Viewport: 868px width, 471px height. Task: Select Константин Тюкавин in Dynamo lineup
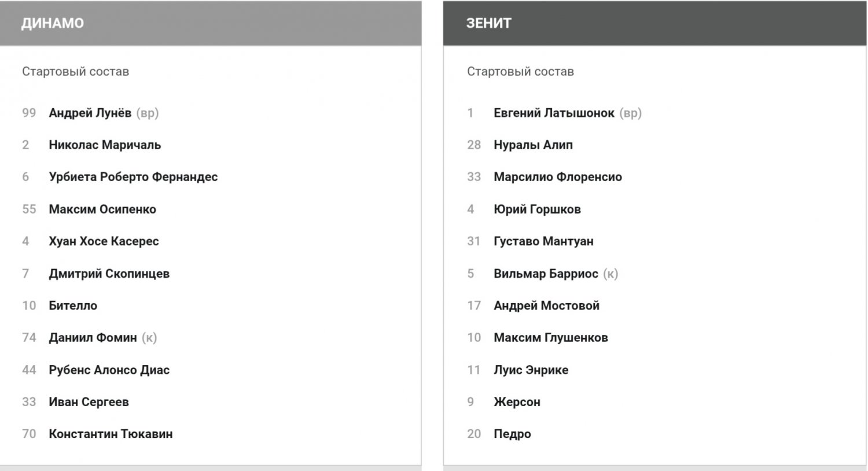(x=111, y=434)
